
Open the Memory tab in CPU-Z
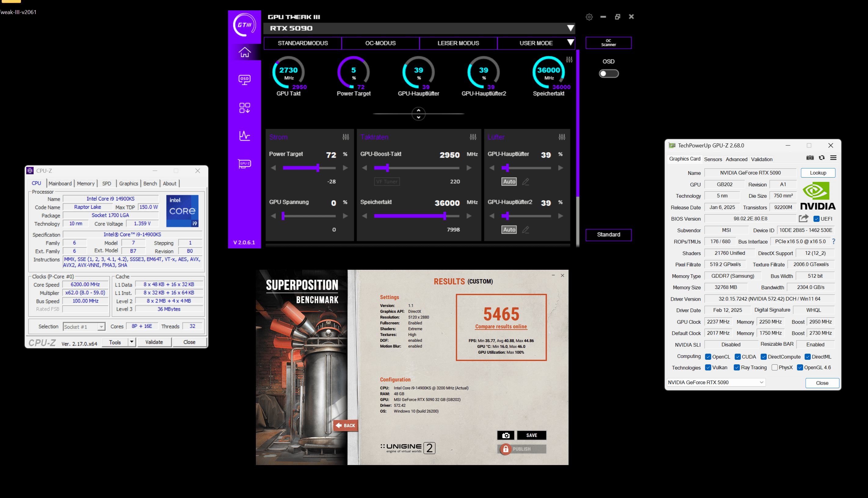pyautogui.click(x=85, y=183)
